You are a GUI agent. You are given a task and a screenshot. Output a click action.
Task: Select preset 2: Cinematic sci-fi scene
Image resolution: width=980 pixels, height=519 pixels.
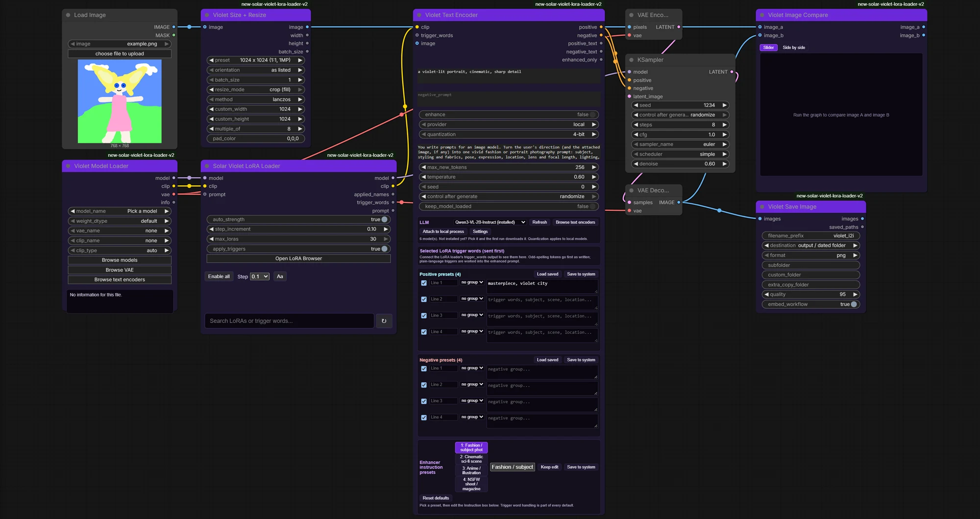pyautogui.click(x=471, y=459)
